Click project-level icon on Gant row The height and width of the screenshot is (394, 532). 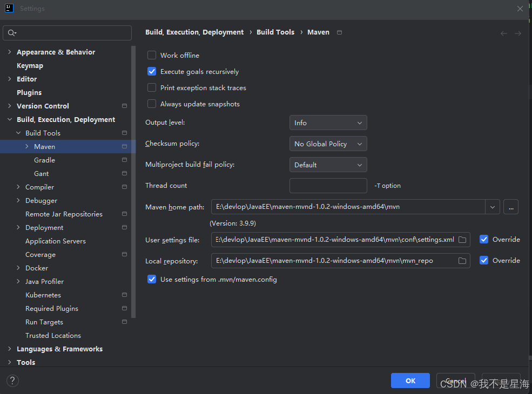(x=125, y=173)
